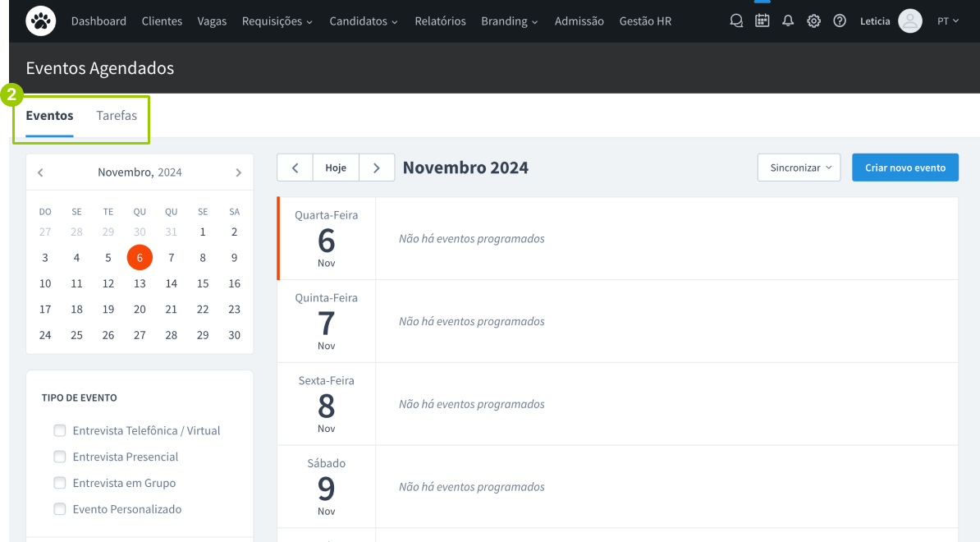Expand the Sincronizar dropdown
980x542 pixels.
[x=799, y=168]
